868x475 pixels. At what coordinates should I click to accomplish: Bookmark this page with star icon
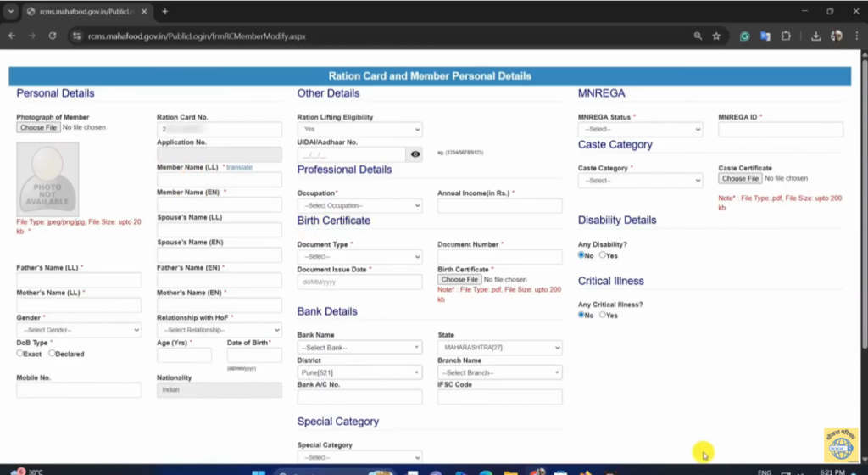pos(716,36)
